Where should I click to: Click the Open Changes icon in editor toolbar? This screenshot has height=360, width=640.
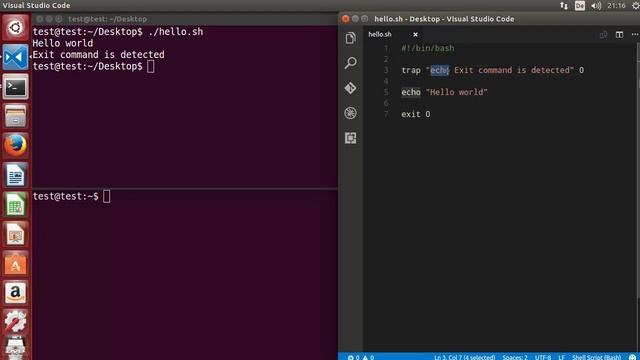point(603,35)
